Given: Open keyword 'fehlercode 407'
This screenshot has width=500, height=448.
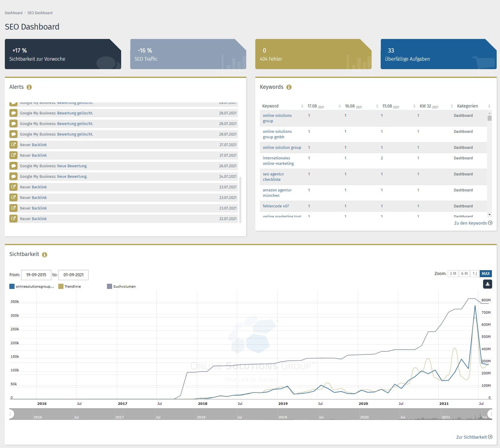Looking at the screenshot, I should tap(276, 206).
